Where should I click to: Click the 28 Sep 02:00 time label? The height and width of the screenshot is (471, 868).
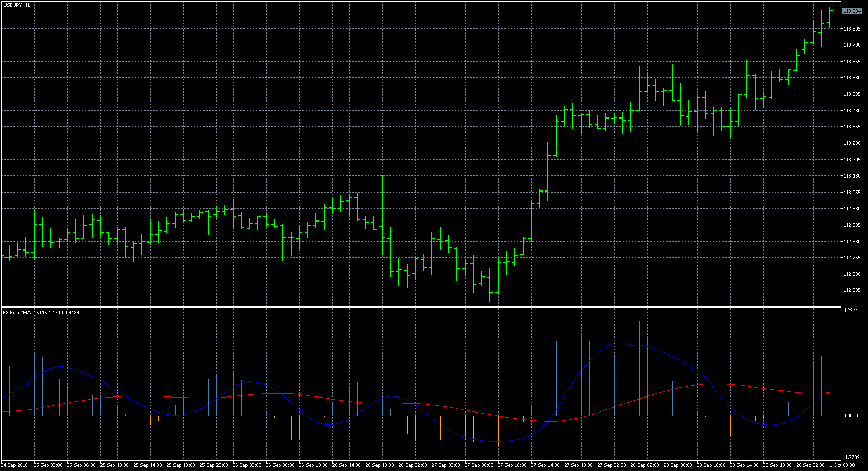point(645,465)
